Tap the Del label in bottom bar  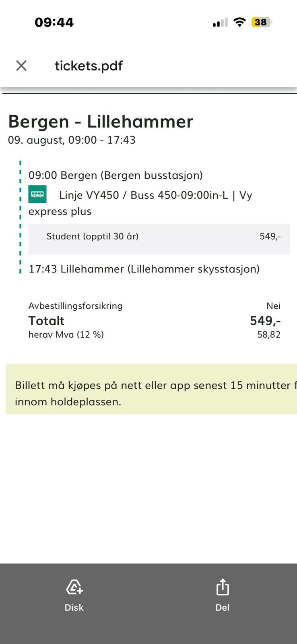[x=223, y=607]
